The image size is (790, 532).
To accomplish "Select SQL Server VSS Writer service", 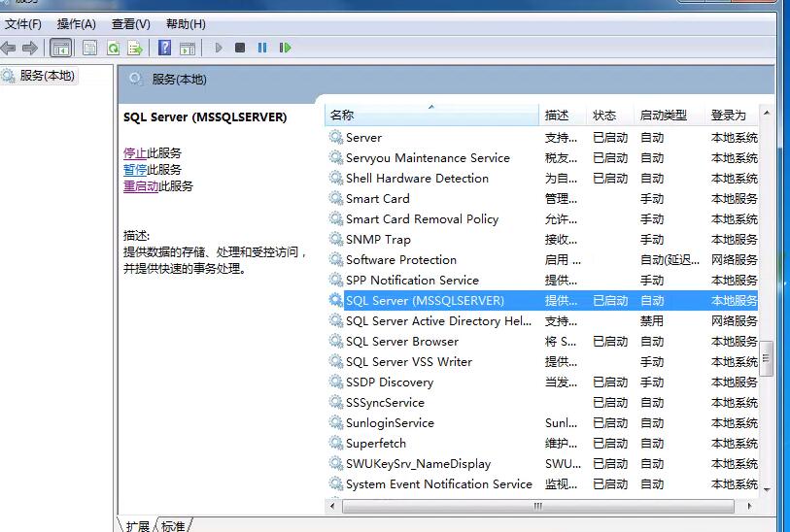I will pos(542,362).
